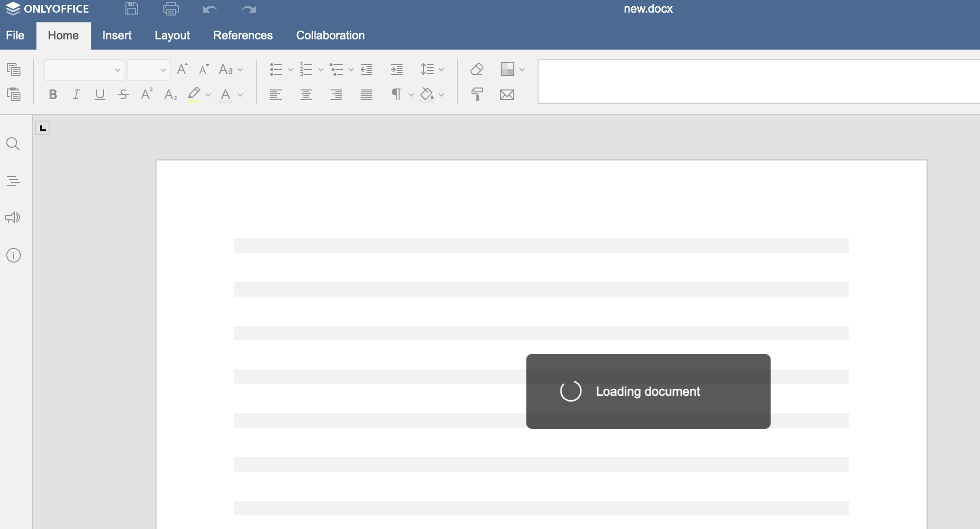Select the Home tab
Screen dimensions: 980x529
point(63,35)
